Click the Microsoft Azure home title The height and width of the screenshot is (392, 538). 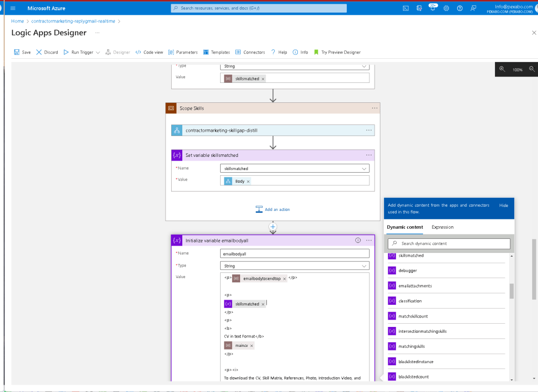pyautogui.click(x=46, y=8)
